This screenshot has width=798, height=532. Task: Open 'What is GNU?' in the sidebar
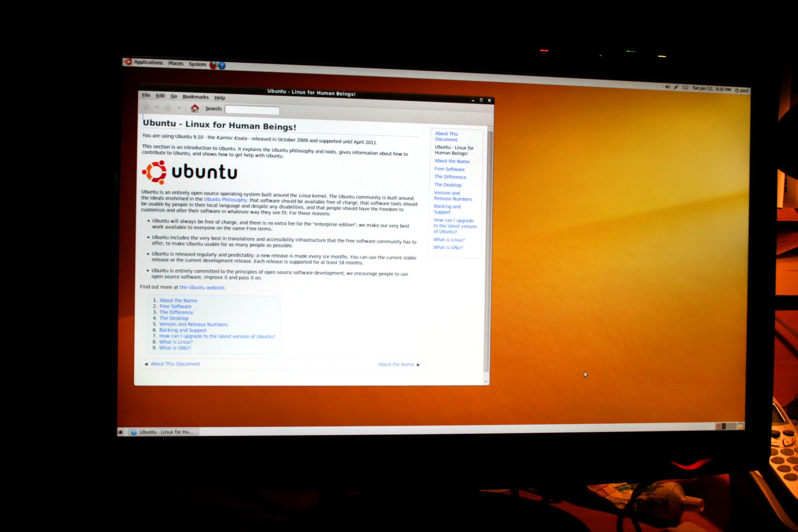coord(448,248)
